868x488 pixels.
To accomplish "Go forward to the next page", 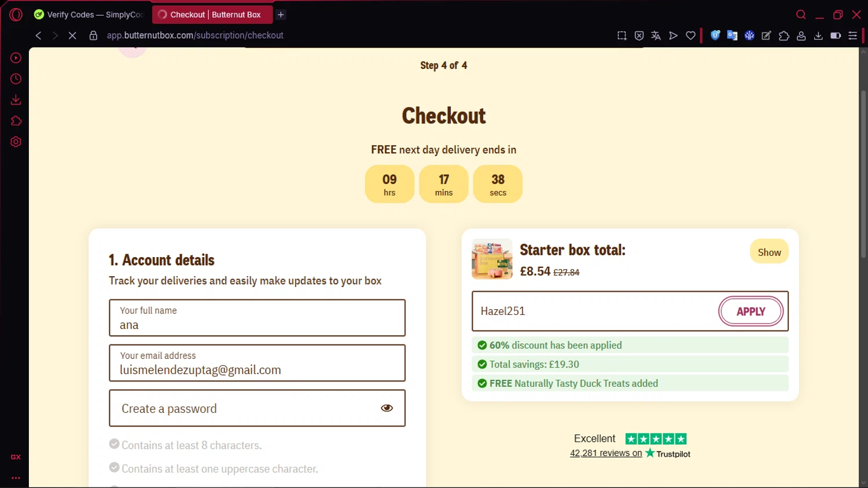I will pyautogui.click(x=55, y=35).
